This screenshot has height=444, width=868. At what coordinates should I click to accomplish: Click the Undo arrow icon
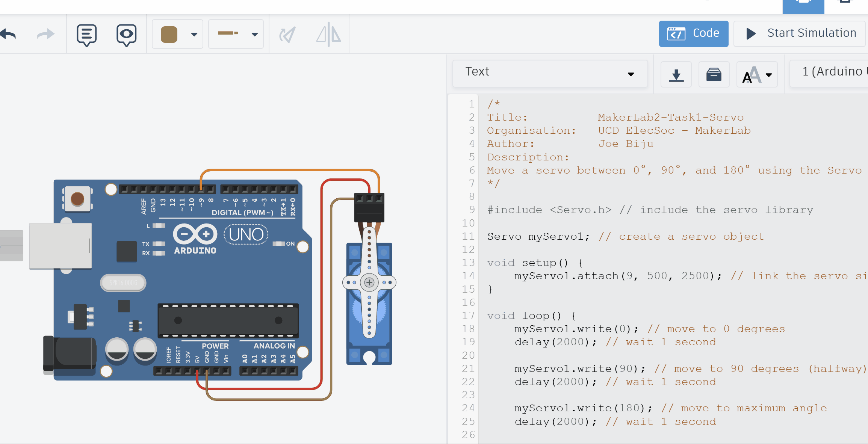tap(8, 33)
